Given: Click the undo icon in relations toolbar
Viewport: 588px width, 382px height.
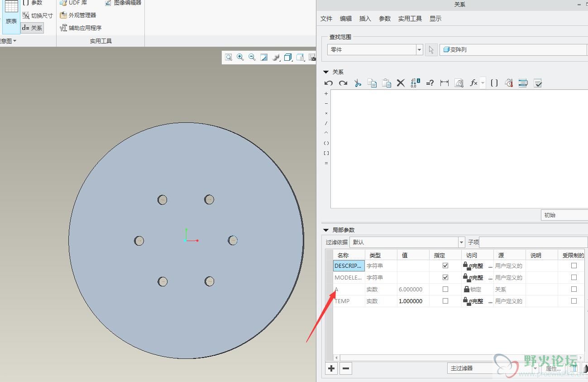Looking at the screenshot, I should point(329,83).
